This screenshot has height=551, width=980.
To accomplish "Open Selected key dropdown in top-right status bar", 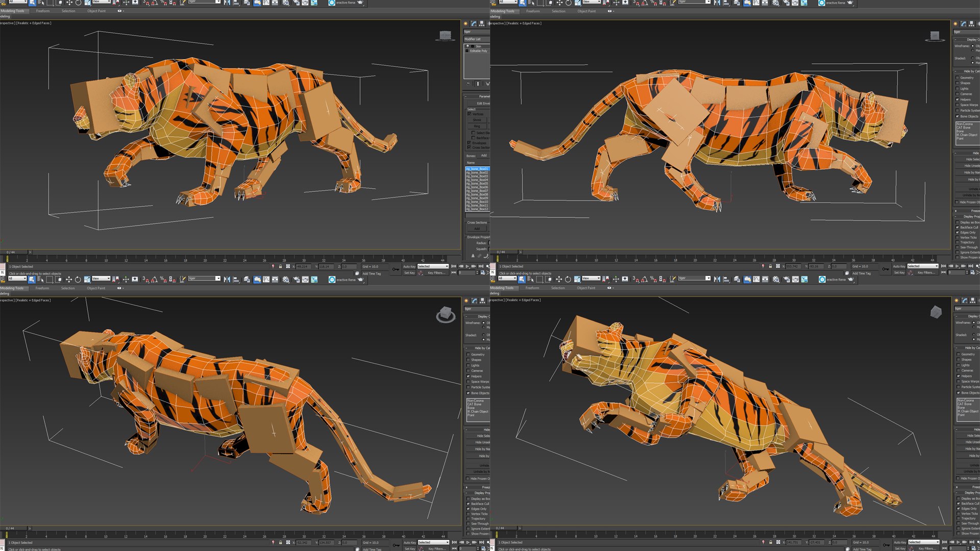I will tap(923, 266).
